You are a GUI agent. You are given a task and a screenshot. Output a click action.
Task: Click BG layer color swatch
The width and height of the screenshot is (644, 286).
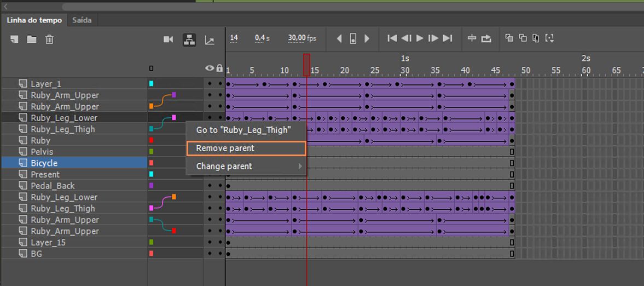pos(151,254)
